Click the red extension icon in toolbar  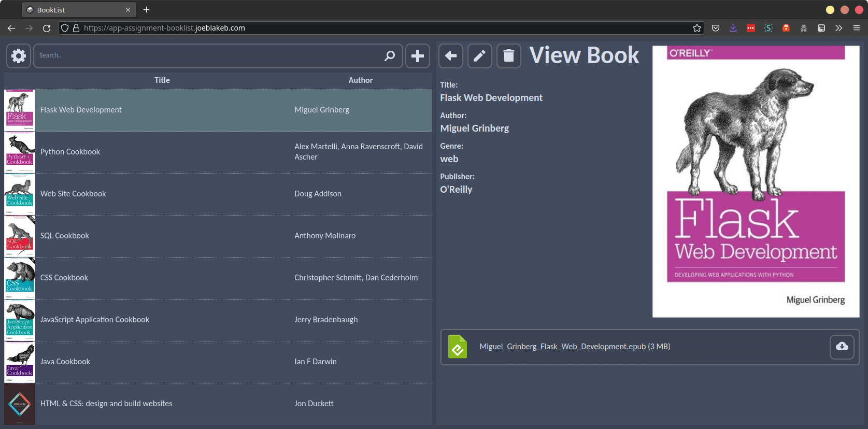click(x=751, y=28)
